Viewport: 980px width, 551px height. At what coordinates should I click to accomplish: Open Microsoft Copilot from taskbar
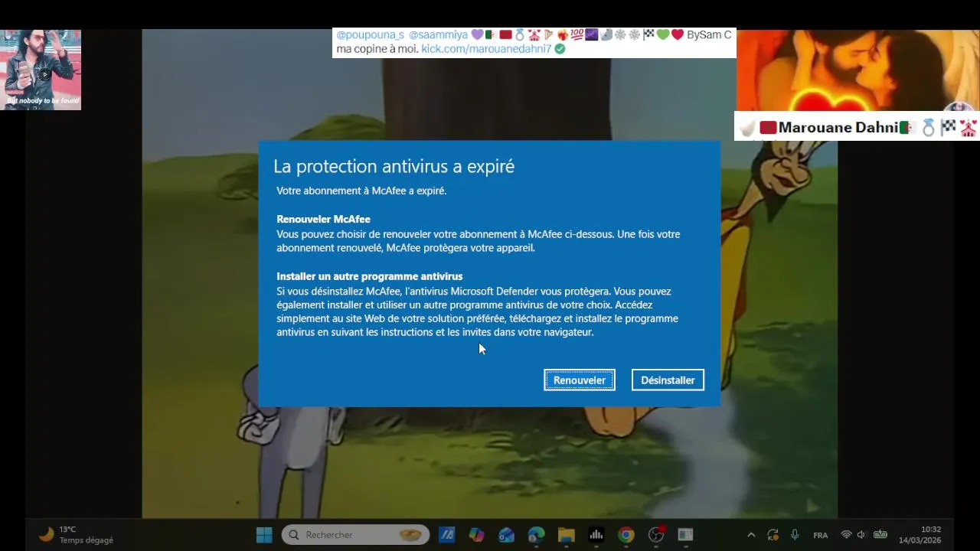point(477,535)
